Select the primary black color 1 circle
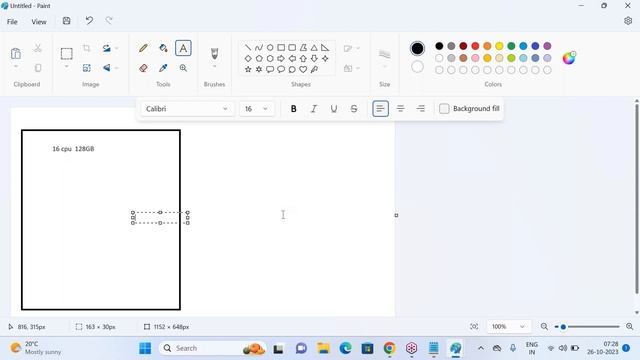640x360 pixels. [417, 48]
